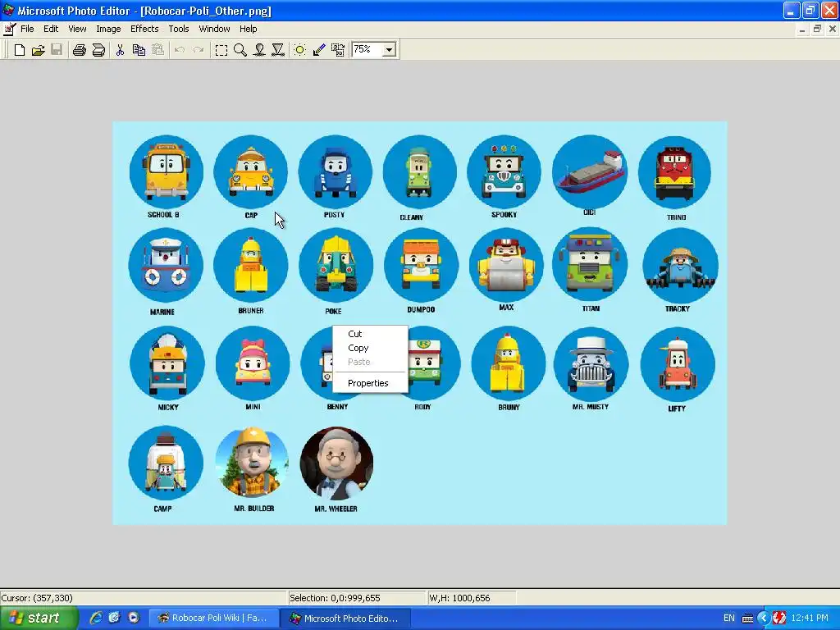This screenshot has height=630, width=840.
Task: Click the Cap taxi character
Action: click(x=251, y=171)
